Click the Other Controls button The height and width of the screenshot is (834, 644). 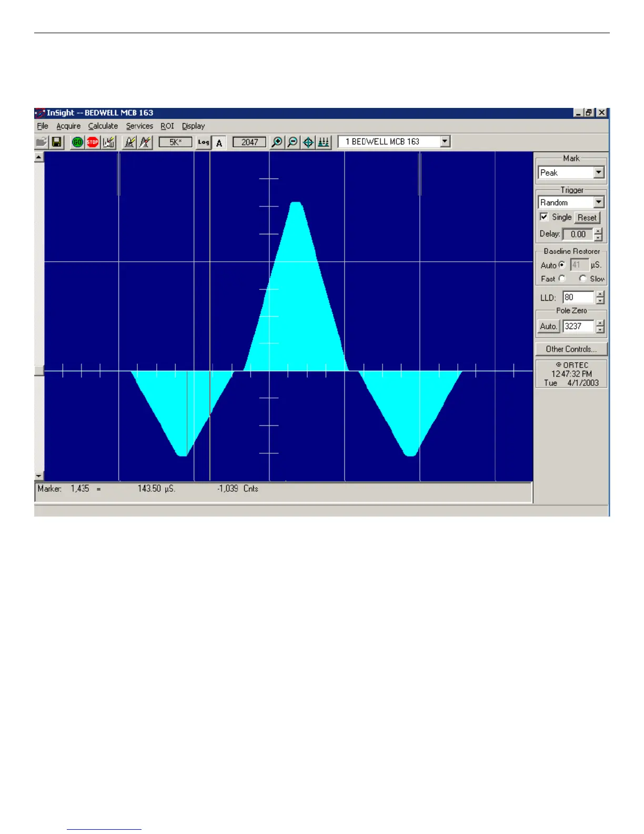tap(571, 349)
